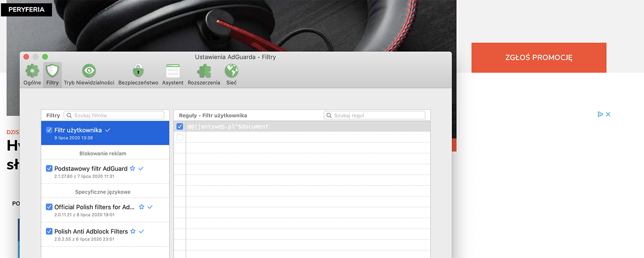
Task: Disable Podstawowy filtr AdGuard checkbox
Action: [49, 168]
